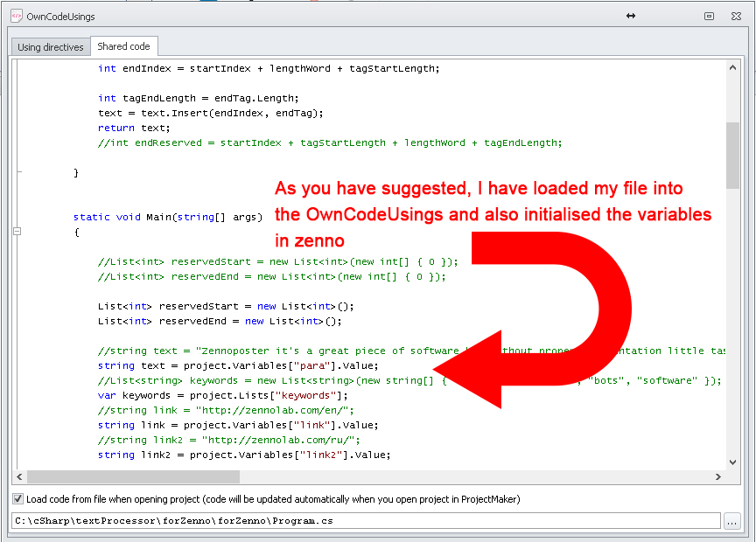Toggle Load code from file checkbox
The height and width of the screenshot is (542, 756).
click(x=17, y=499)
